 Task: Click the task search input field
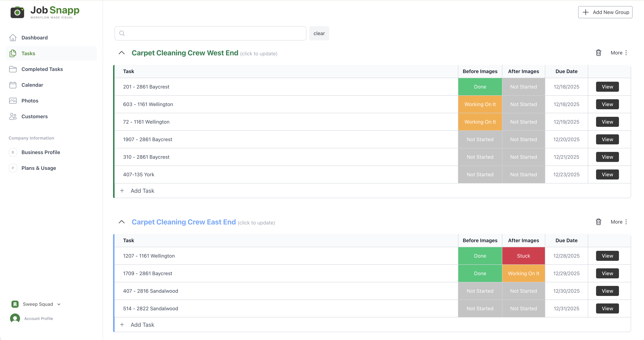coord(210,33)
